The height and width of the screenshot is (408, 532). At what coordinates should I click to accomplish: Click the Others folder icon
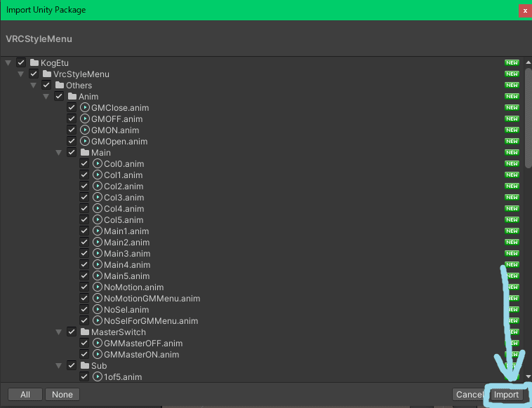click(x=60, y=85)
